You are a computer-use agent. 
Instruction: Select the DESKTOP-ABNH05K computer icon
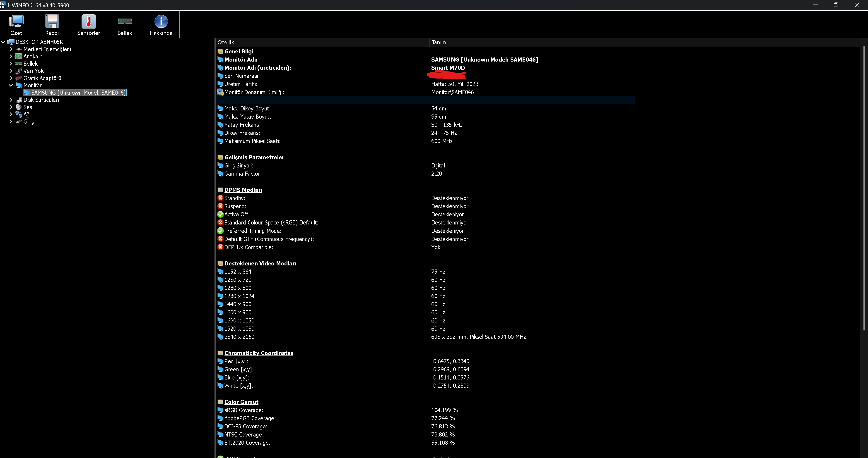11,42
